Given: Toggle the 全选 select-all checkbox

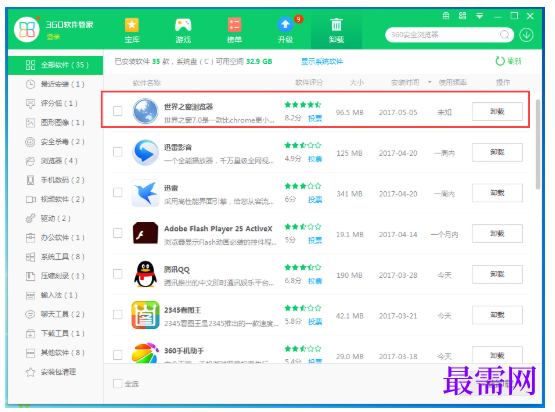Looking at the screenshot, I should [118, 384].
